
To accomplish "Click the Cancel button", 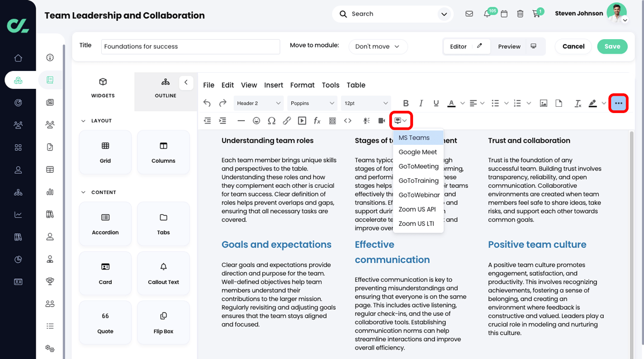I will click(x=574, y=46).
